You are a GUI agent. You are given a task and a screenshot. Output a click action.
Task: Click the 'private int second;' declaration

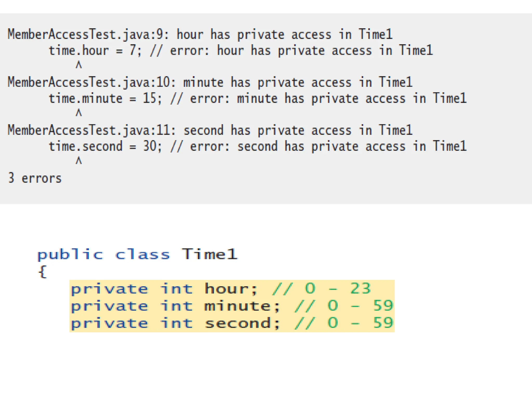pyautogui.click(x=176, y=323)
